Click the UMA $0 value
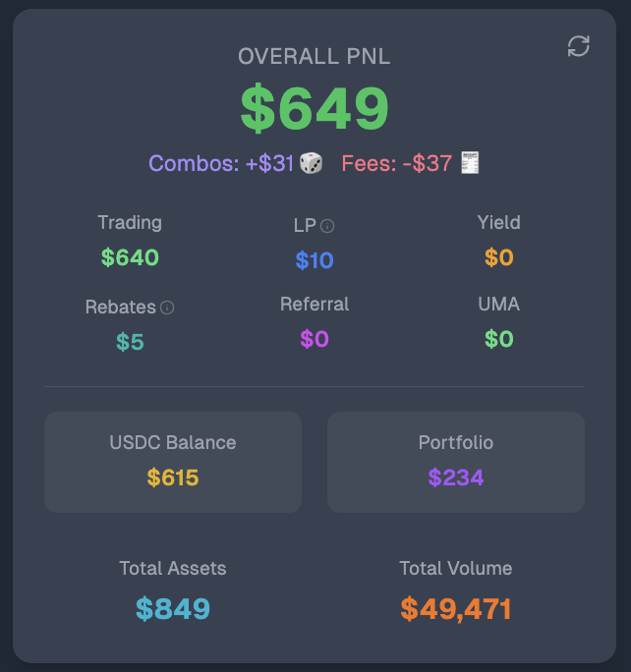The width and height of the screenshot is (631, 672). click(499, 339)
